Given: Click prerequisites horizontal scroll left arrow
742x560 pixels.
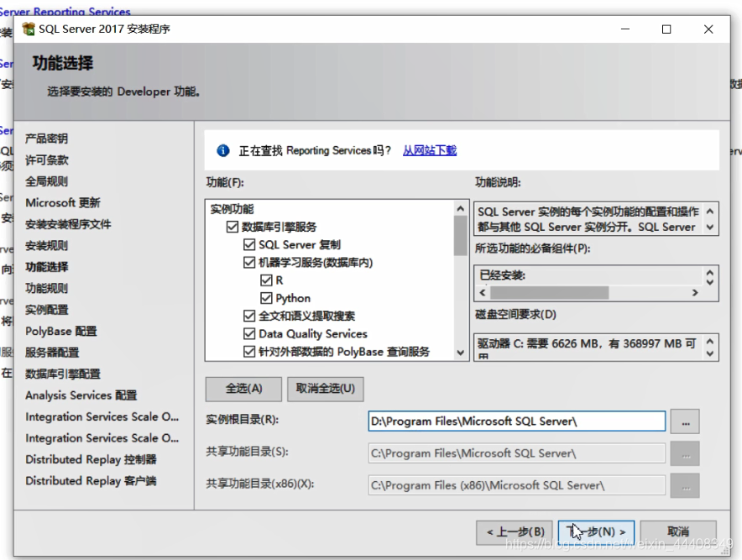Looking at the screenshot, I should coord(483,293).
